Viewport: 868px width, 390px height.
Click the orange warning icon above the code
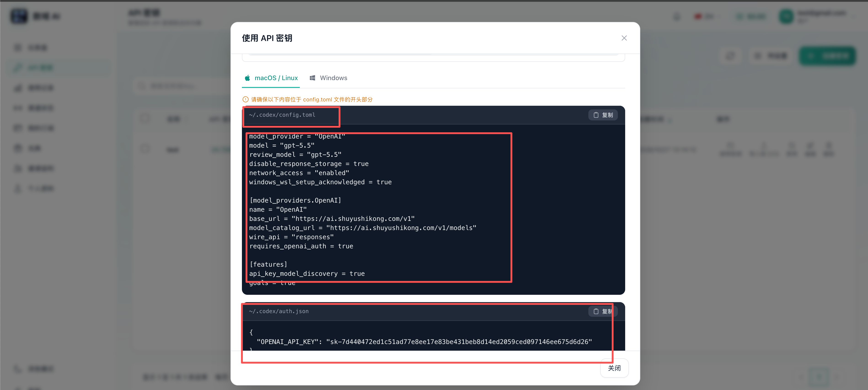point(245,100)
